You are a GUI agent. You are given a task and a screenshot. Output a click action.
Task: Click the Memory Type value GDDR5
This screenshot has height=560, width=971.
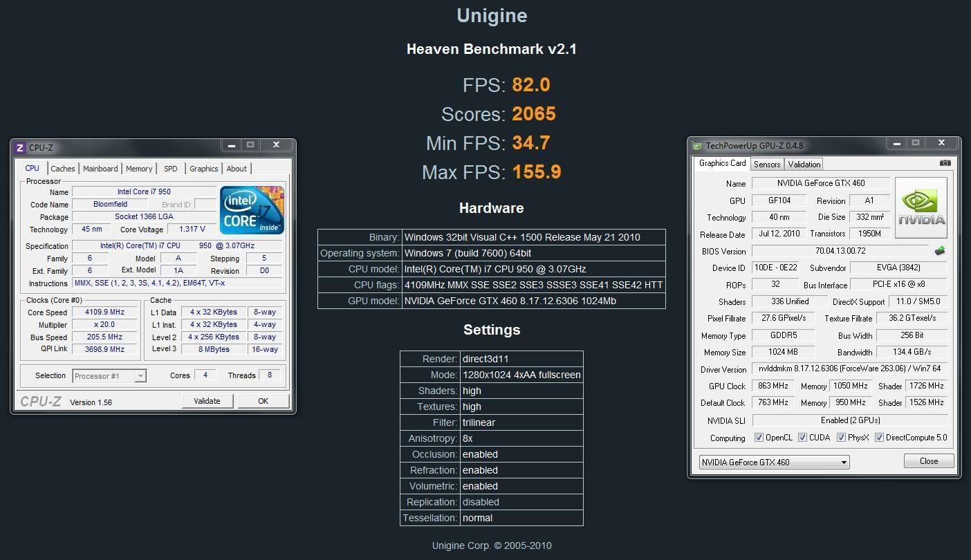pyautogui.click(x=783, y=335)
